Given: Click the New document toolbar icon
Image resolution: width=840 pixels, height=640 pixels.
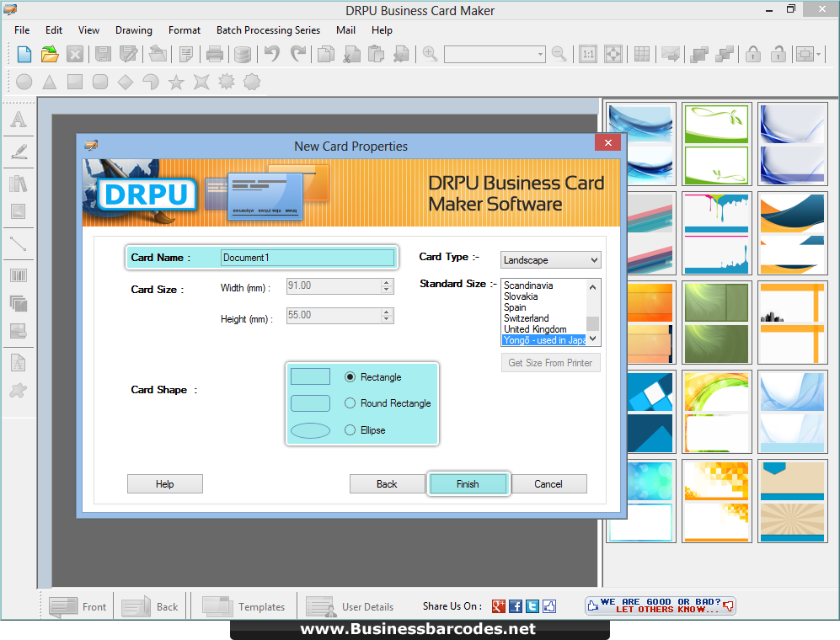Looking at the screenshot, I should coord(24,54).
